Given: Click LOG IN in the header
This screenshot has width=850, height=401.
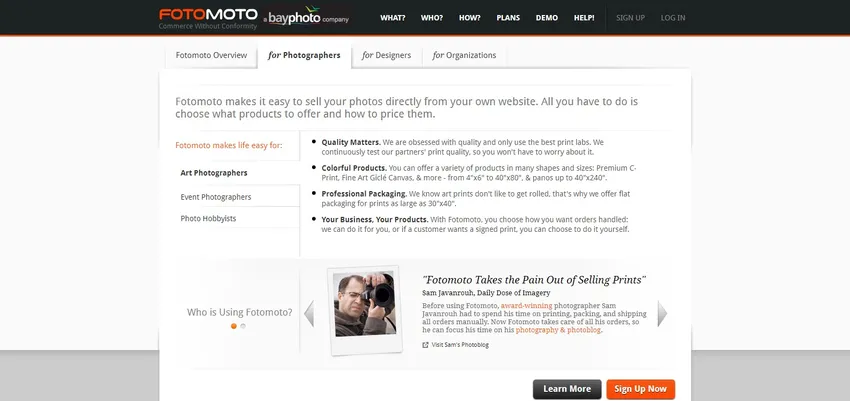Looking at the screenshot, I should coord(673,18).
